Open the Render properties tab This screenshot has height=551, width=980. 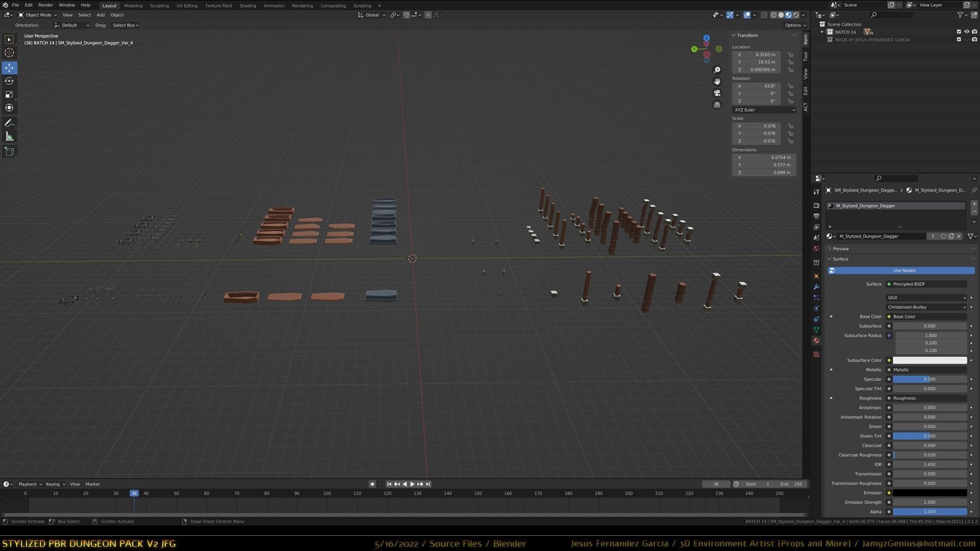816,205
